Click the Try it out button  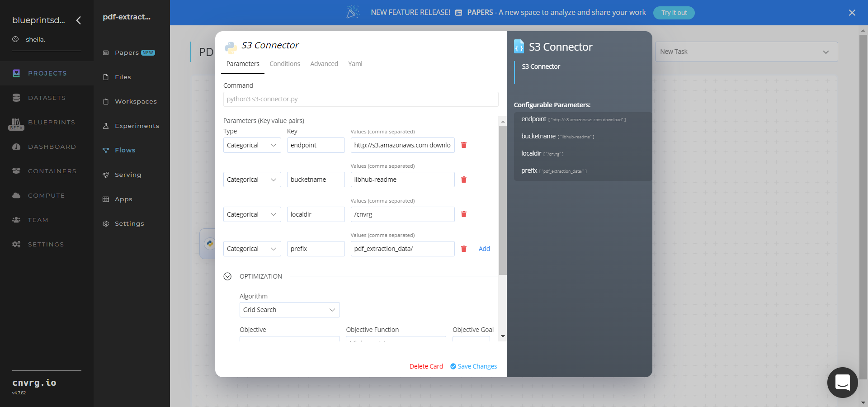(x=674, y=13)
